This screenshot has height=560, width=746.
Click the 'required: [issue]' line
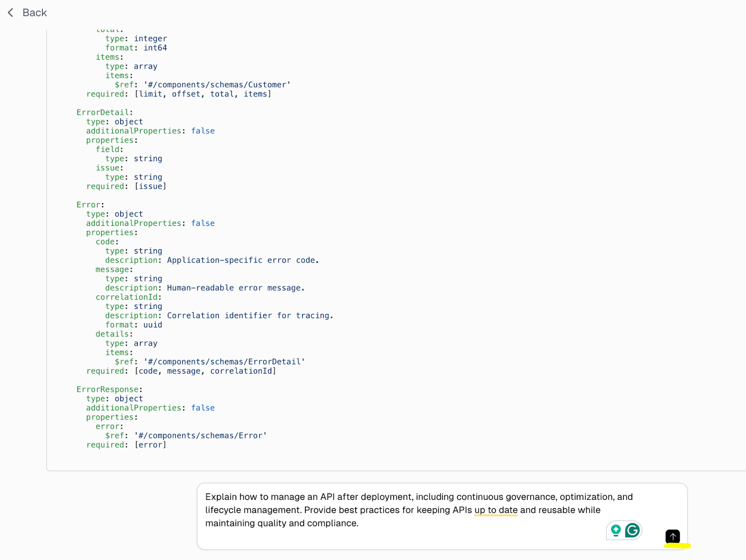[x=126, y=186]
